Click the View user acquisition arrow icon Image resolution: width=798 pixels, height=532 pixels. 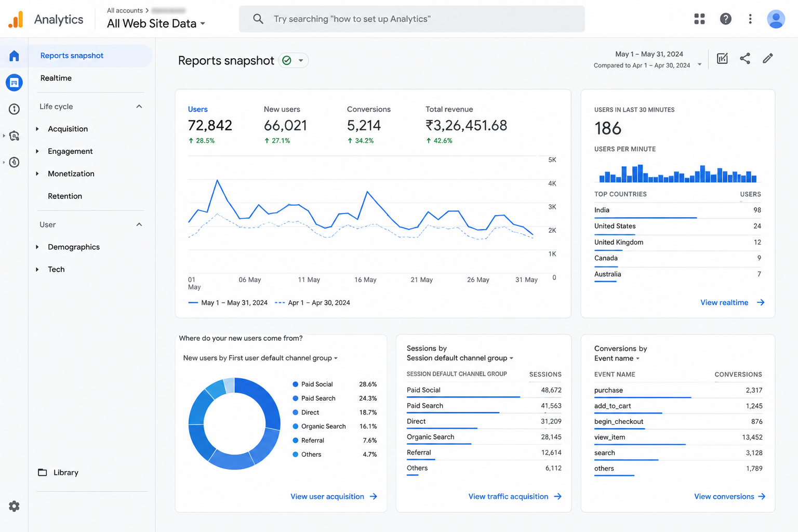373,497
